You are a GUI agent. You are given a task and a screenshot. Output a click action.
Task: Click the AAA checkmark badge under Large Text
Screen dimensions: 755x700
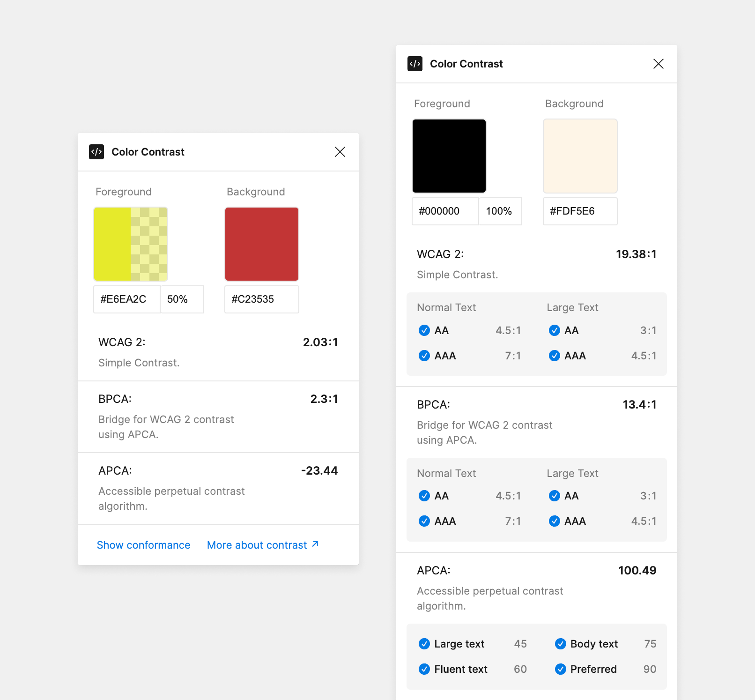coord(555,356)
